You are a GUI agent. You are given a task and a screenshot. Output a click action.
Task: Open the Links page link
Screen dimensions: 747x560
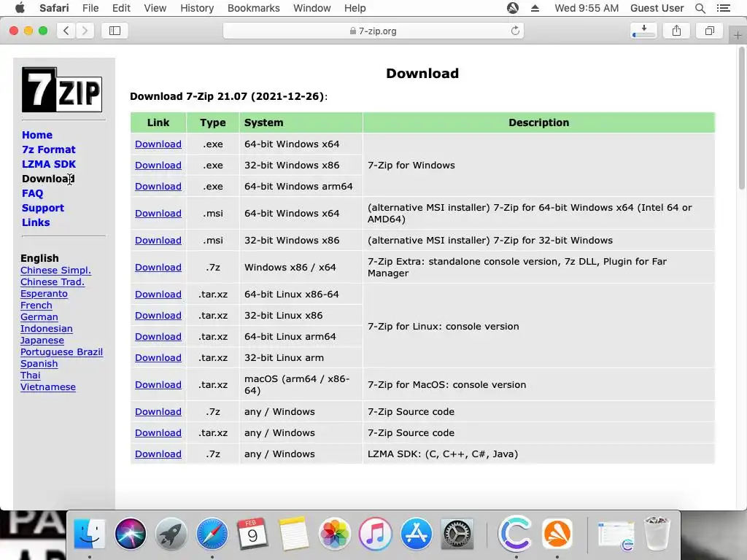[36, 222]
